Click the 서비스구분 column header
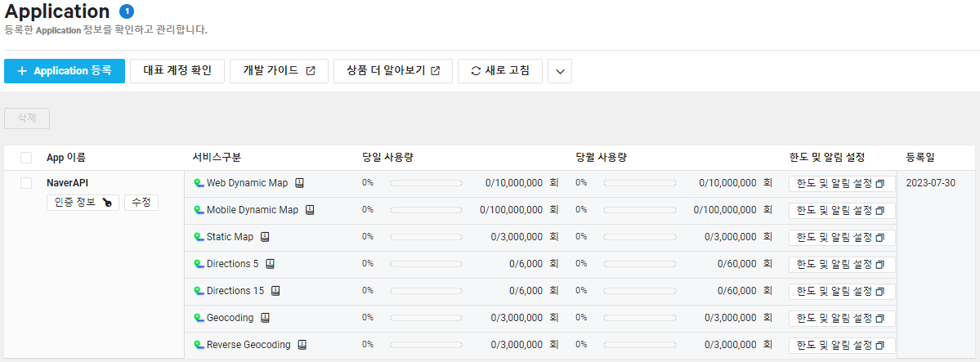 click(217, 158)
